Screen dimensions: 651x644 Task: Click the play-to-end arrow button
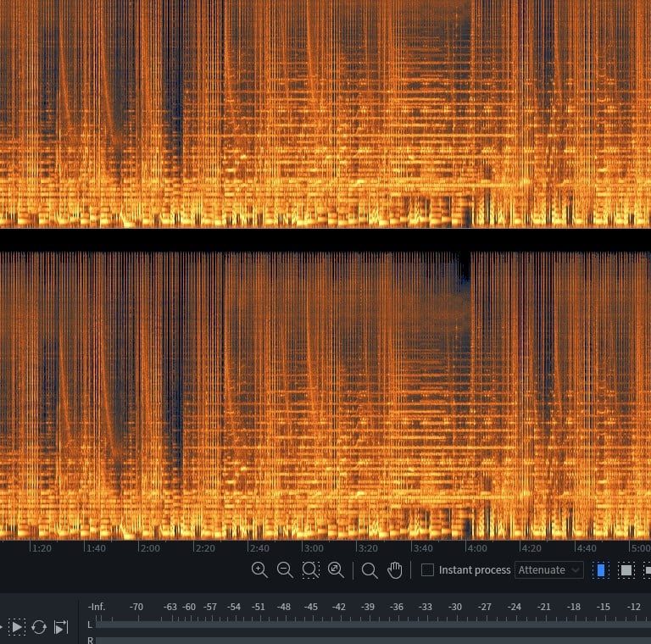click(x=61, y=626)
